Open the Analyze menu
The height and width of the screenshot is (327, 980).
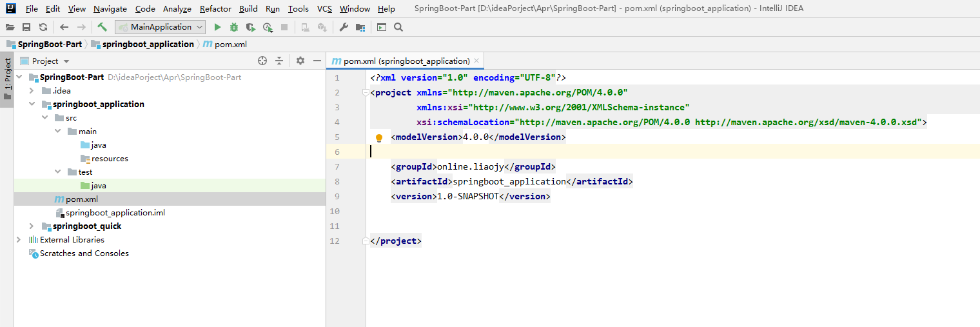tap(177, 9)
